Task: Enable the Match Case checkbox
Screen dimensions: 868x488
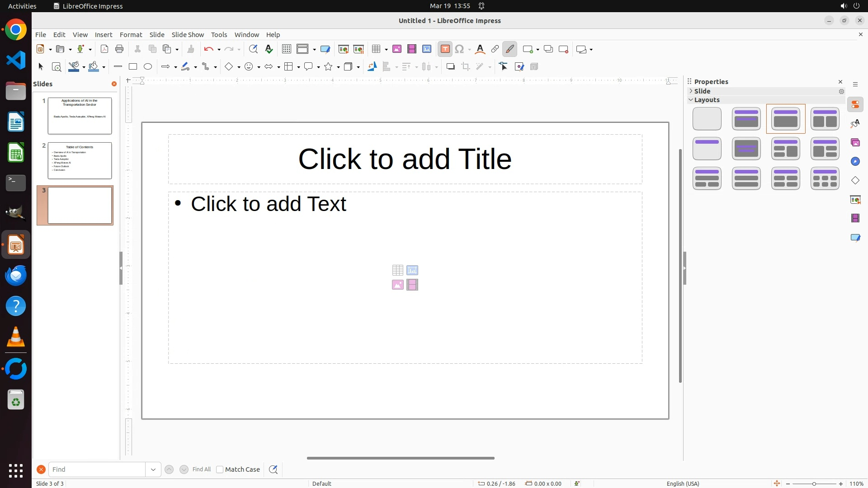Action: [220, 469]
